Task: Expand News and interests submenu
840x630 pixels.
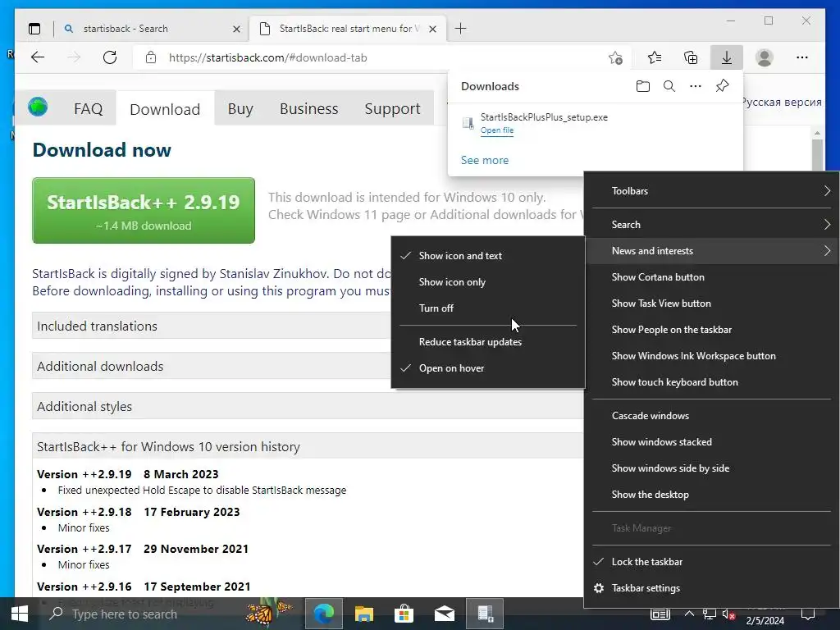Action: click(x=711, y=251)
